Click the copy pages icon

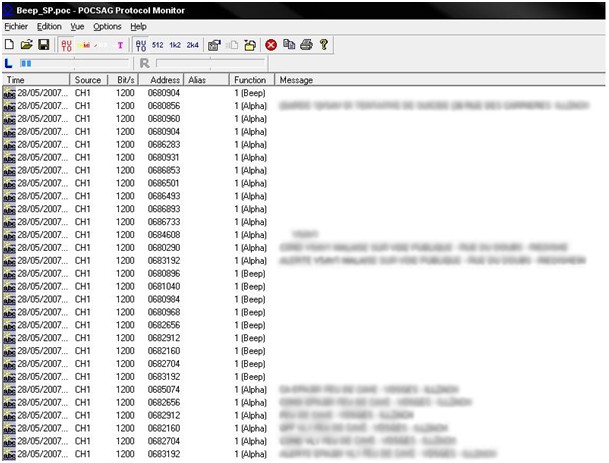click(x=289, y=45)
